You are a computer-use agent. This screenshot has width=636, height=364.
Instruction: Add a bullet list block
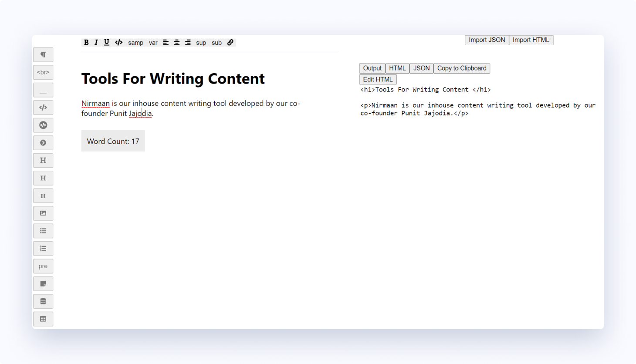(43, 231)
